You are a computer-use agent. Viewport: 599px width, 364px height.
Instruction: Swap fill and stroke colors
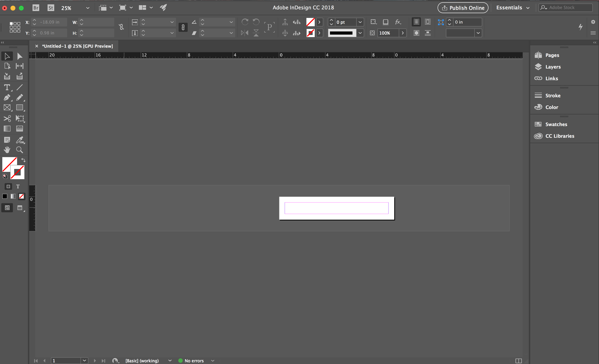pyautogui.click(x=23, y=160)
